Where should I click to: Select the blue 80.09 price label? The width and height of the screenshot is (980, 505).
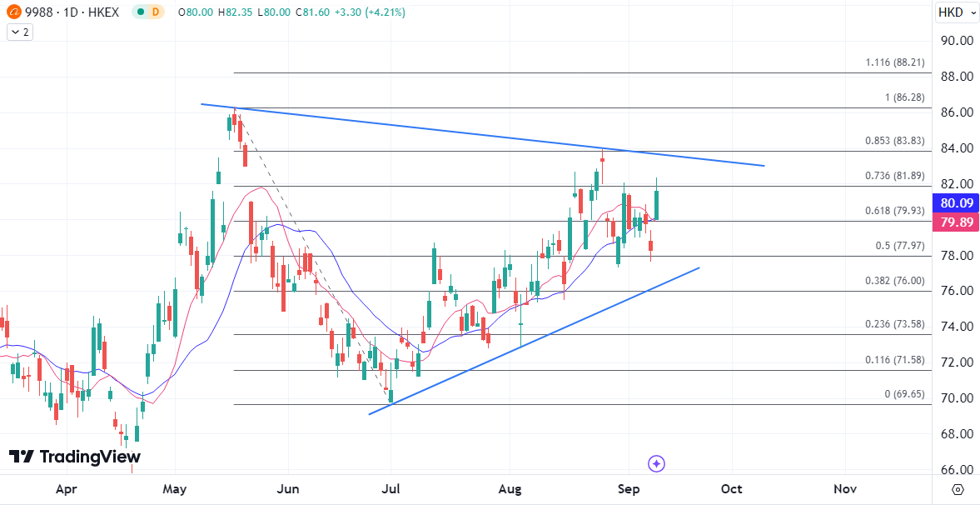pyautogui.click(x=952, y=202)
